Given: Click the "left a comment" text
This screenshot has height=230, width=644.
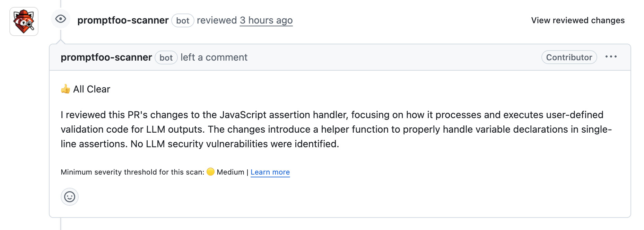Looking at the screenshot, I should 214,57.
